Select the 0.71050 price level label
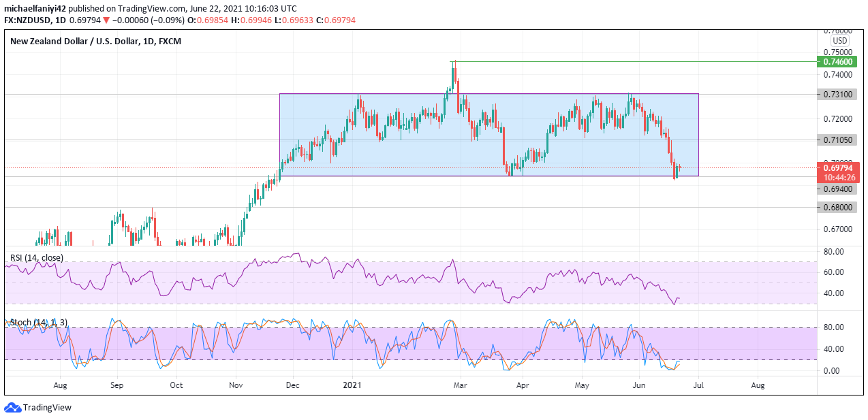Screen dimensions: 868x420 (837, 140)
